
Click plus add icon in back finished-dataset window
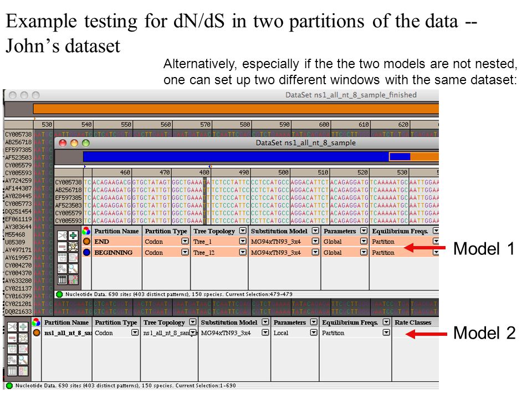tap(23, 327)
